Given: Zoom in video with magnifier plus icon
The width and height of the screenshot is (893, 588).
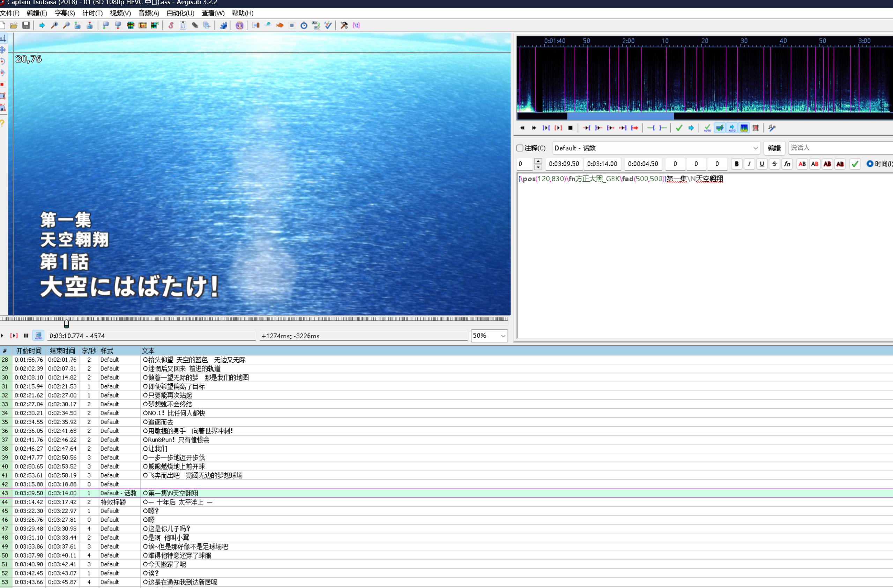Looking at the screenshot, I should pyautogui.click(x=54, y=25).
